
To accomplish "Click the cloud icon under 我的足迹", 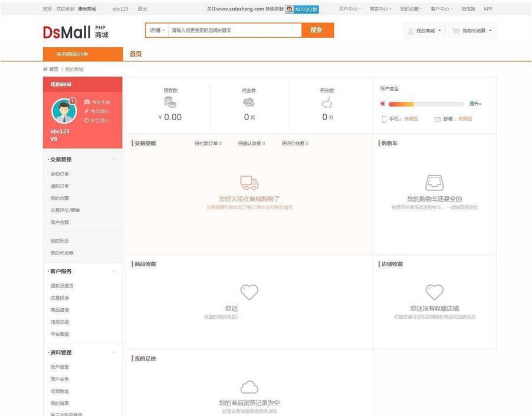I will [x=249, y=387].
